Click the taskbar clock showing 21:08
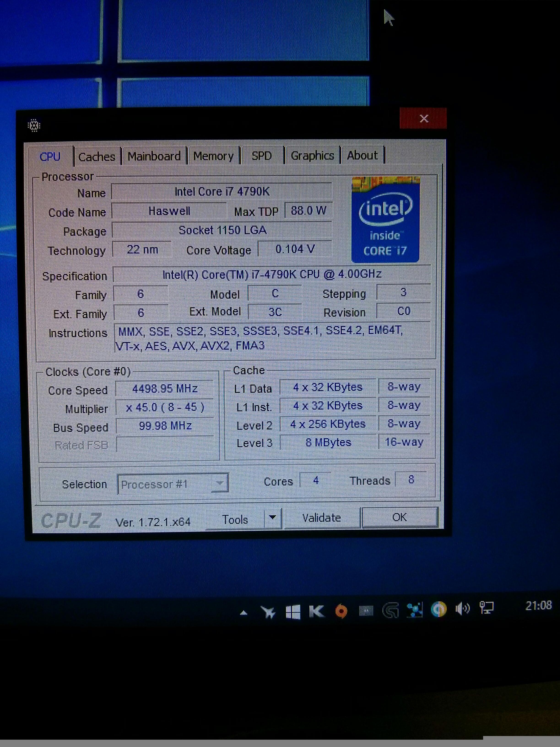Image resolution: width=560 pixels, height=747 pixels. click(x=538, y=606)
